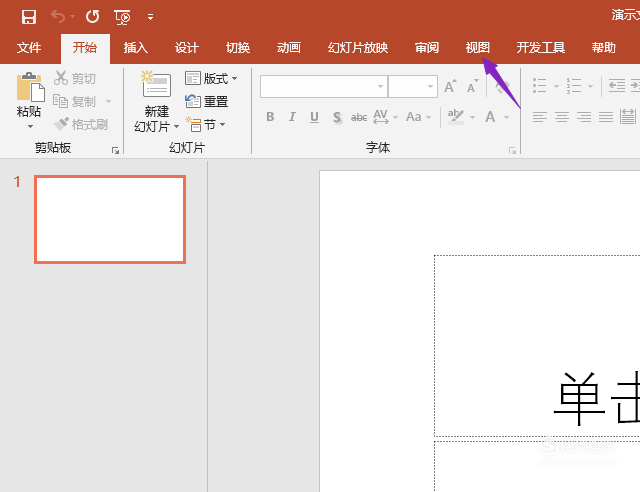Select slide 1 thumbnail
Image resolution: width=640 pixels, height=492 pixels.
(x=110, y=220)
